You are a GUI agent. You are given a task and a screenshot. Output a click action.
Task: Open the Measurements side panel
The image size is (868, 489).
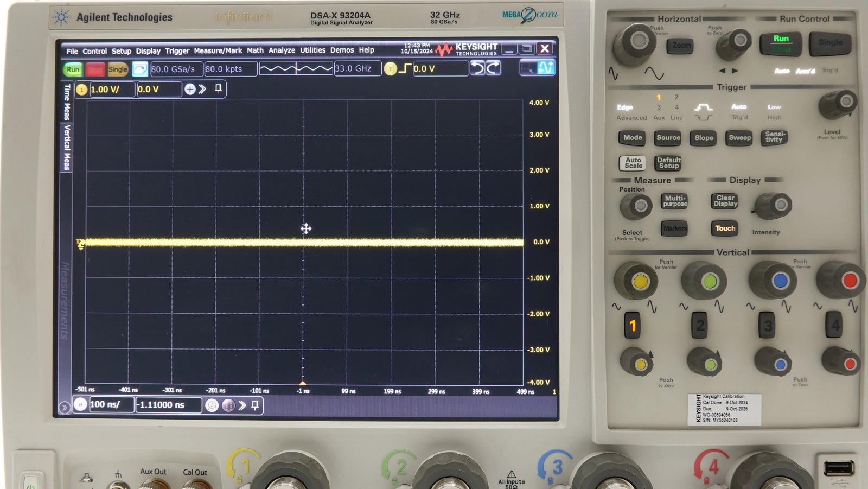(66, 300)
